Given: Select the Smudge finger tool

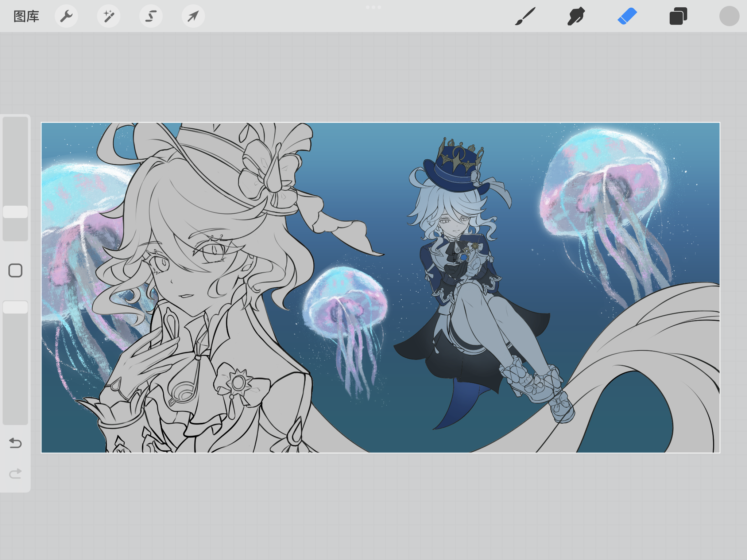Looking at the screenshot, I should point(576,16).
